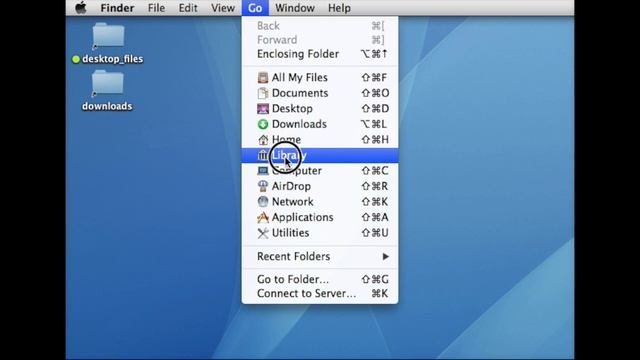Screen dimensions: 640x360
Task: Close the open Go menu
Action: 255,8
